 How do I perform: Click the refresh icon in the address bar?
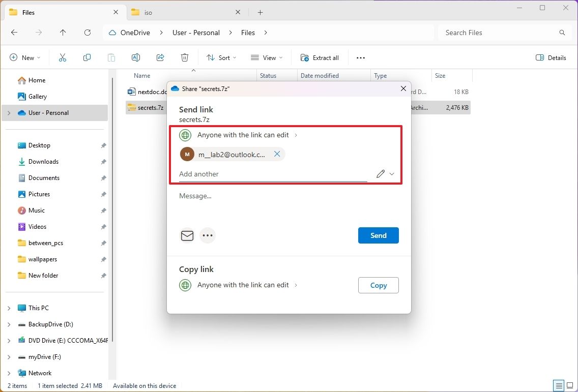[x=88, y=33]
